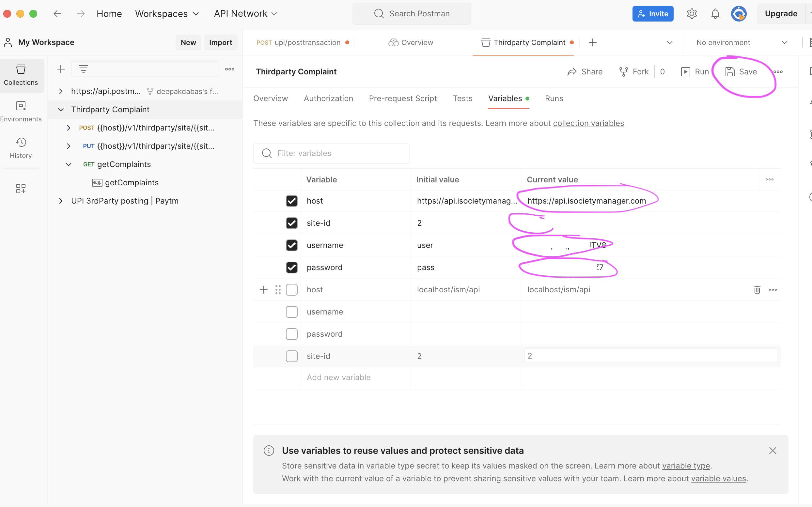Enable the localhost/ism/api host variable checkbox

tap(291, 290)
